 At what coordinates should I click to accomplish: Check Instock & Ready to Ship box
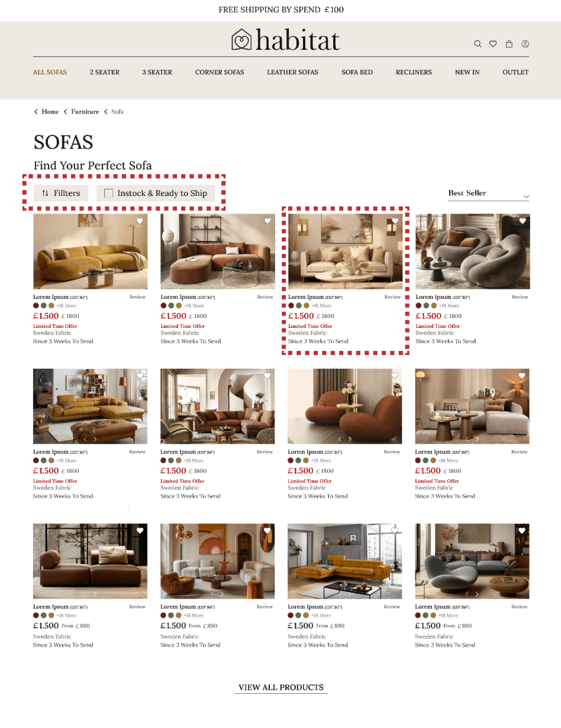[108, 193]
